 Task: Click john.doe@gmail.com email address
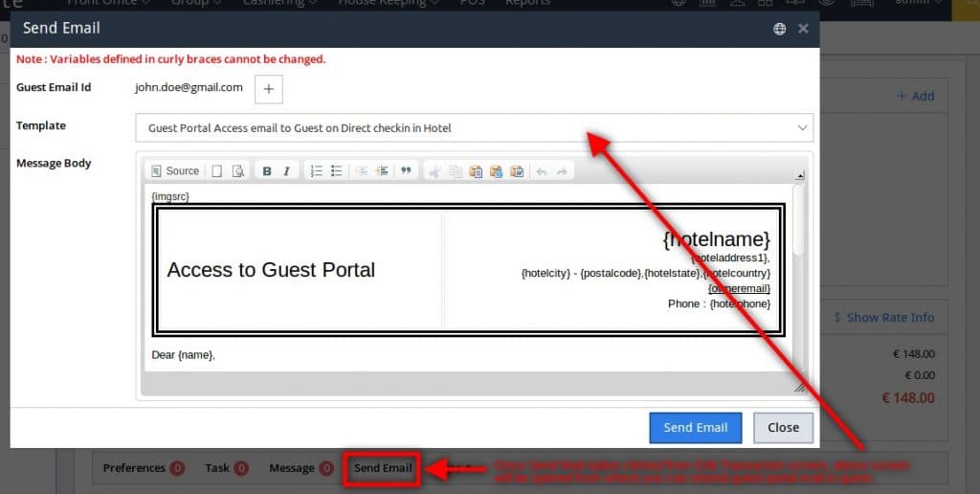click(189, 87)
